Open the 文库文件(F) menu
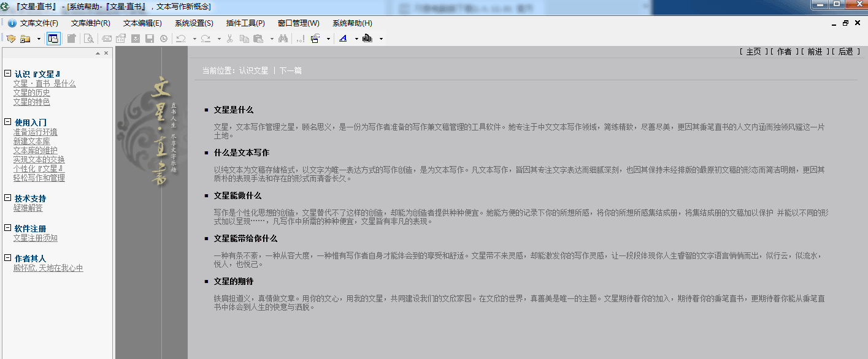Image resolution: width=868 pixels, height=359 pixels. [x=39, y=23]
